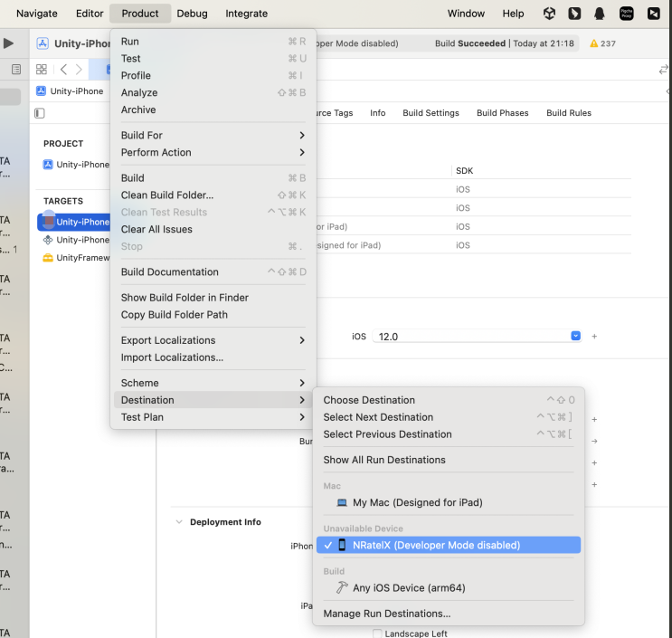Expand the Perform Action submenu
Image resolution: width=672 pixels, height=638 pixels.
(213, 153)
